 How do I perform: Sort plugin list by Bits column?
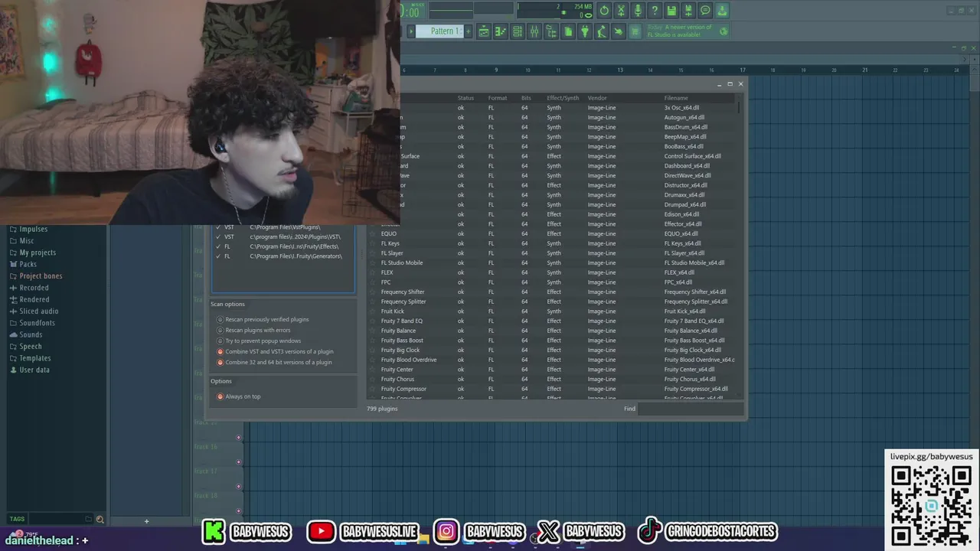[x=526, y=98]
